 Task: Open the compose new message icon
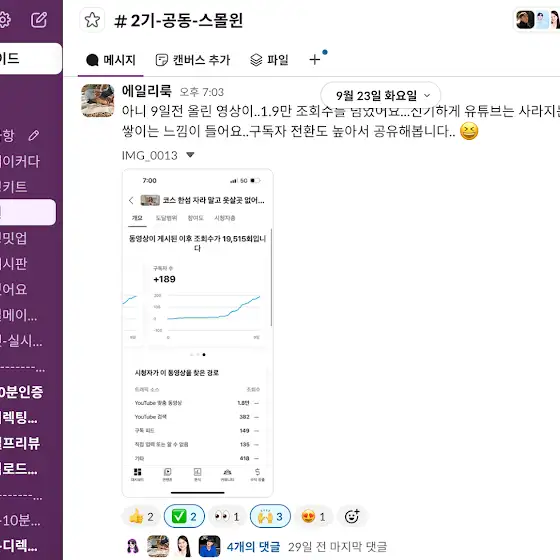pos(39,20)
